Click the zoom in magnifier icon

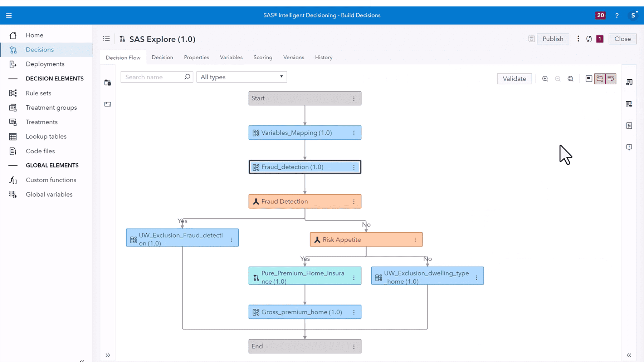point(545,79)
